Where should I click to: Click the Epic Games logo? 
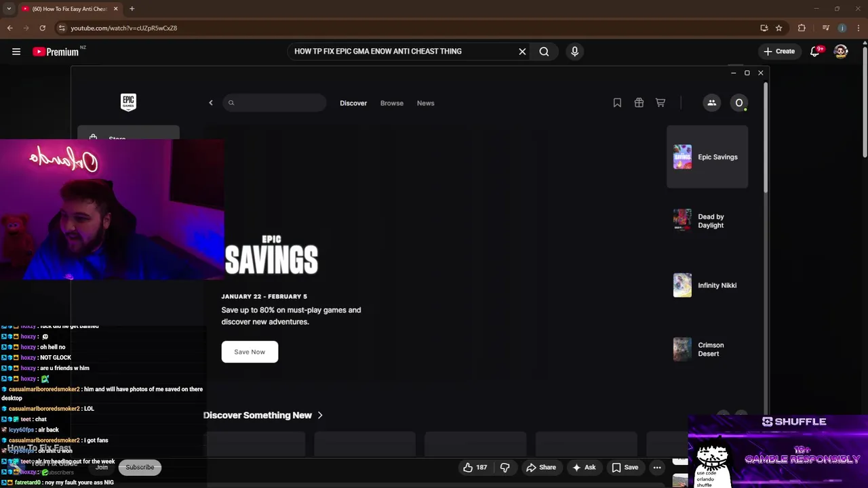[x=128, y=102]
